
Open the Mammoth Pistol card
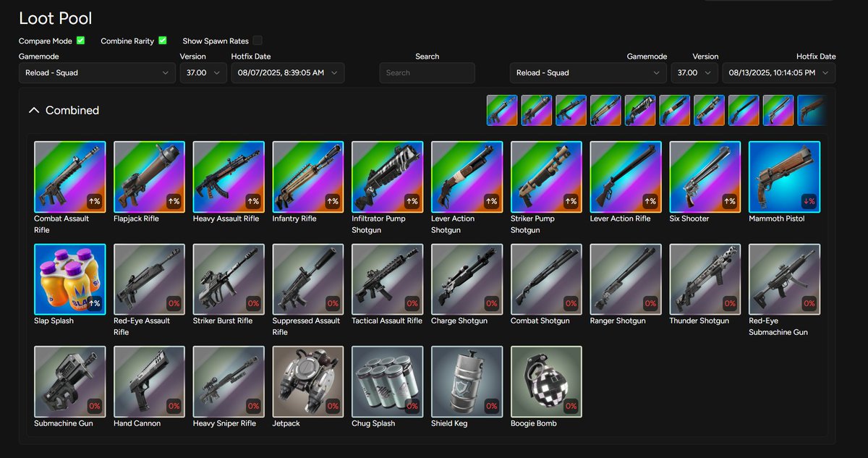click(x=785, y=177)
